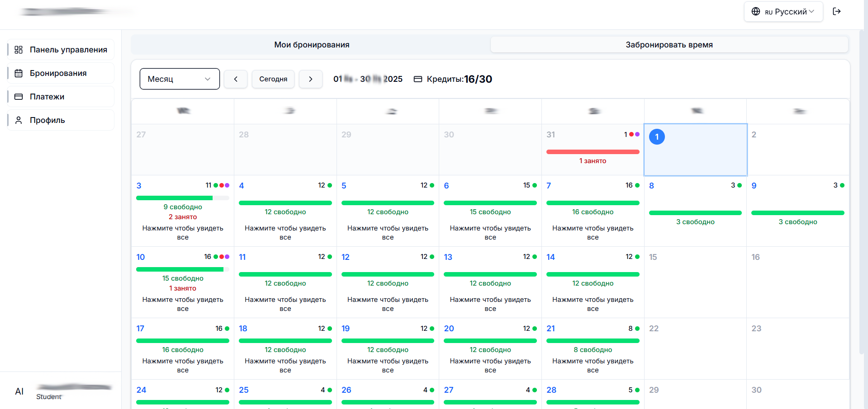Switch to Мои бронирования tab
Viewport: 868px width, 409px height.
point(311,45)
